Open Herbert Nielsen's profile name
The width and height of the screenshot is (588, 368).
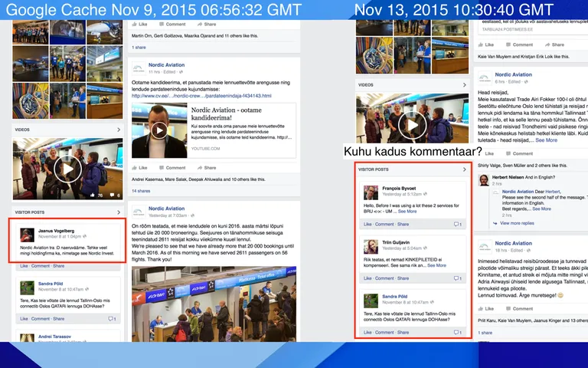[508, 177]
